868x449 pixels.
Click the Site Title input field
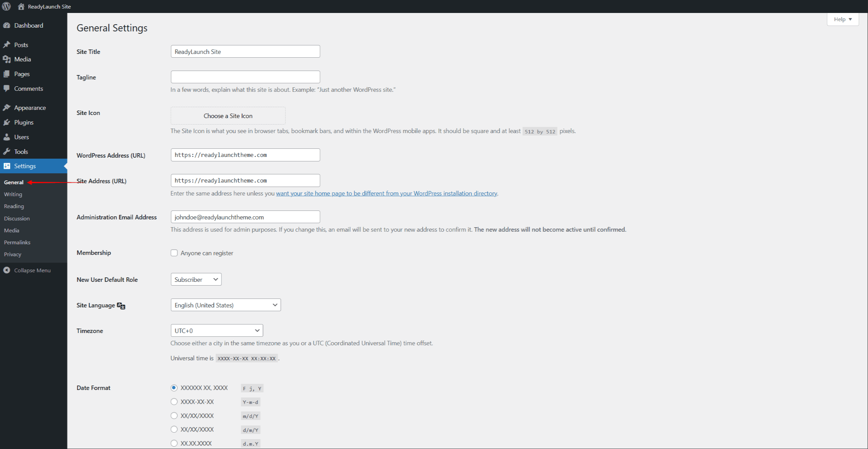click(x=245, y=52)
